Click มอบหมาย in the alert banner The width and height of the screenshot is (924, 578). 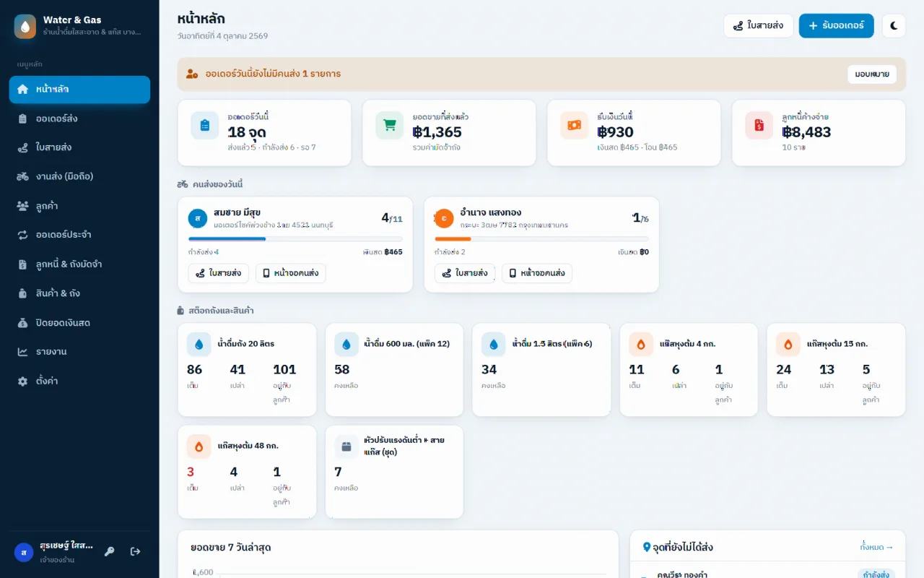[x=872, y=74]
